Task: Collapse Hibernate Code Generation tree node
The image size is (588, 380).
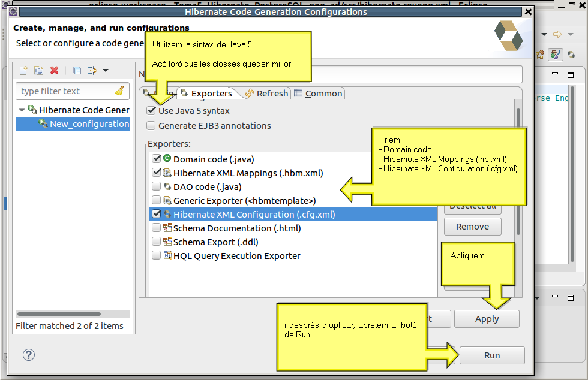Action: [x=22, y=110]
